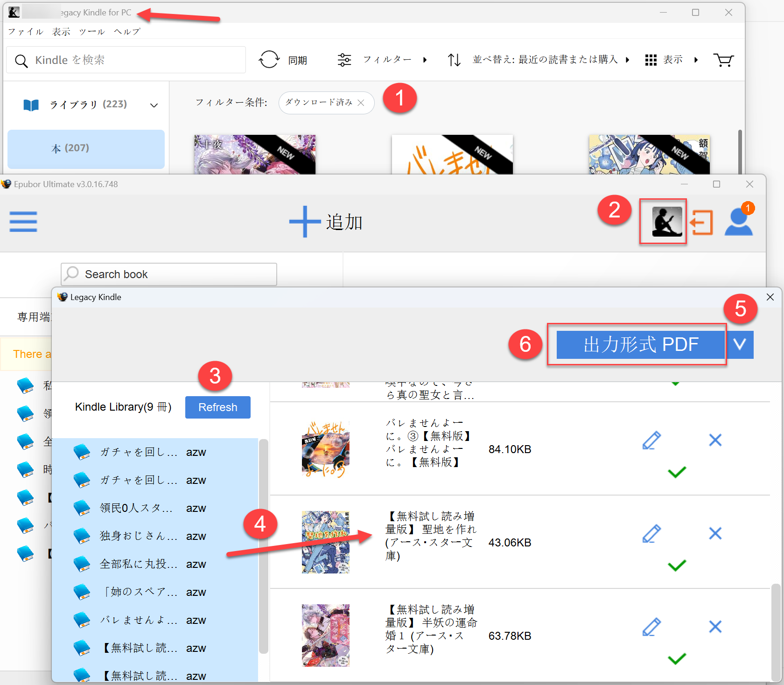Select second ガチャを回し… azw book
This screenshot has width=784, height=685.
155,480
